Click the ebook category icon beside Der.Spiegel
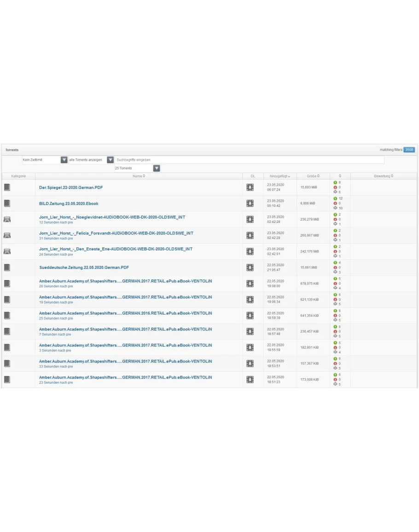Image resolution: width=419 pixels, height=532 pixels. pos(7,187)
